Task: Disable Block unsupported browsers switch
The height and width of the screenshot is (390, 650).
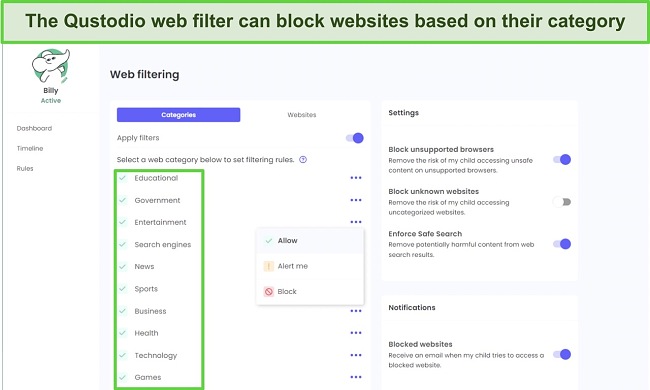Action: click(562, 160)
